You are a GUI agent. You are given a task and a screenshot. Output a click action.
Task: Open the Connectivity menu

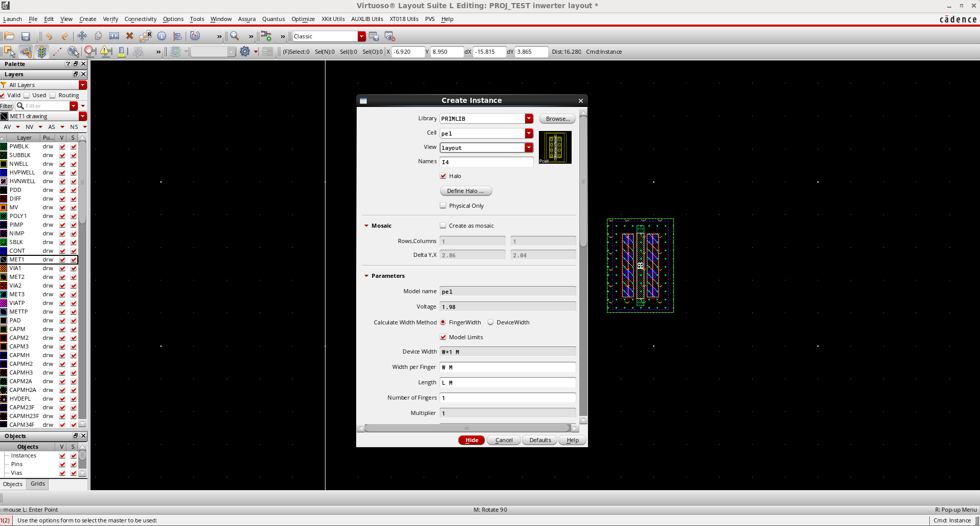[140, 19]
